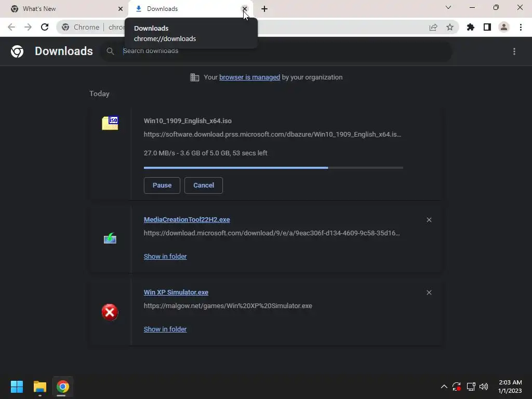The width and height of the screenshot is (532, 399).
Task: Click the download status text 27.0 MB/s
Action: pyautogui.click(x=205, y=153)
